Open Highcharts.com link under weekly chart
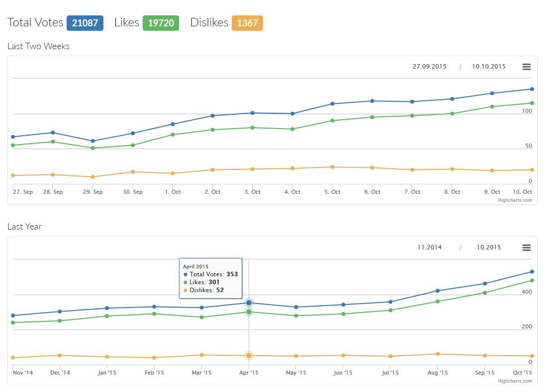The height and width of the screenshot is (392, 545). 516,200
